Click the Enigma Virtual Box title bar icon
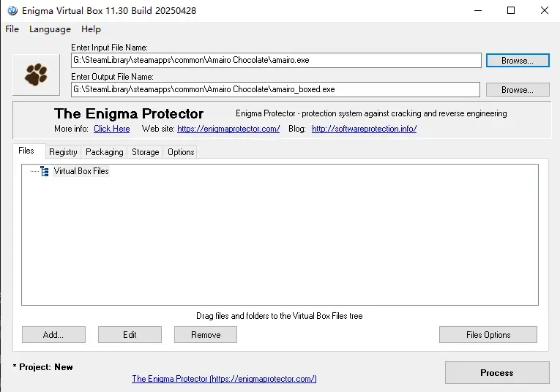The height and width of the screenshot is (392, 560). [x=12, y=11]
